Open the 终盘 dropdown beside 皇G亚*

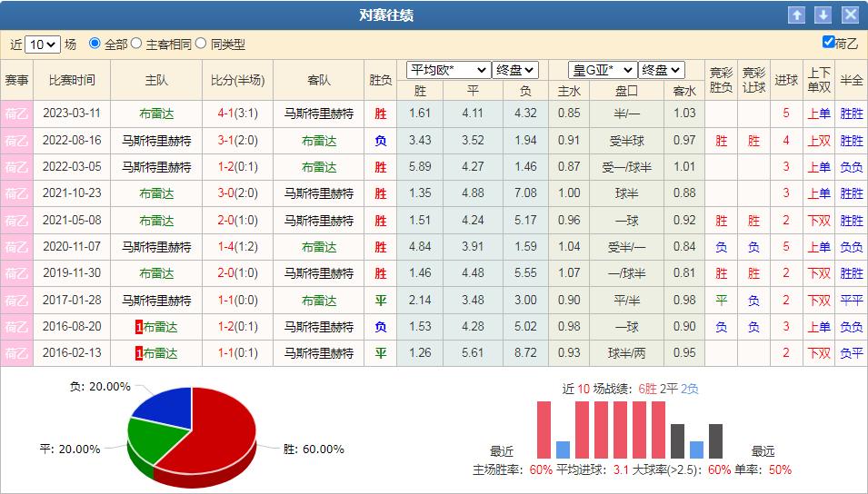click(662, 70)
